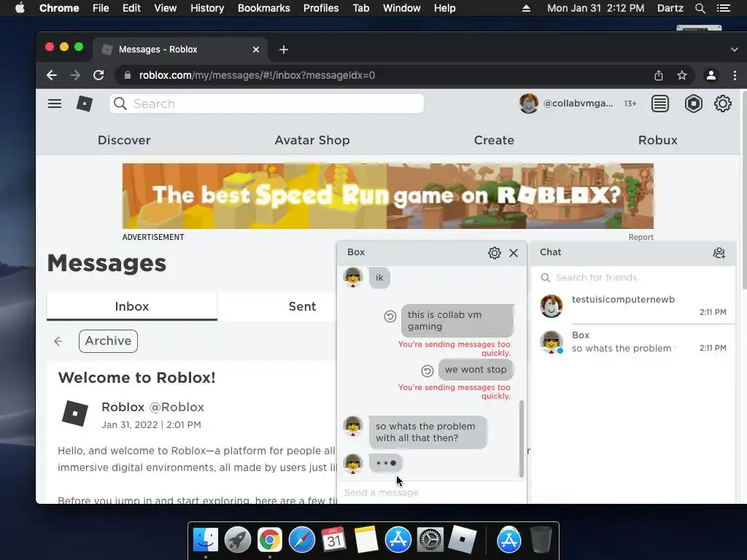Switch to the Inbox tab
This screenshot has height=560, width=747.
pos(132,306)
